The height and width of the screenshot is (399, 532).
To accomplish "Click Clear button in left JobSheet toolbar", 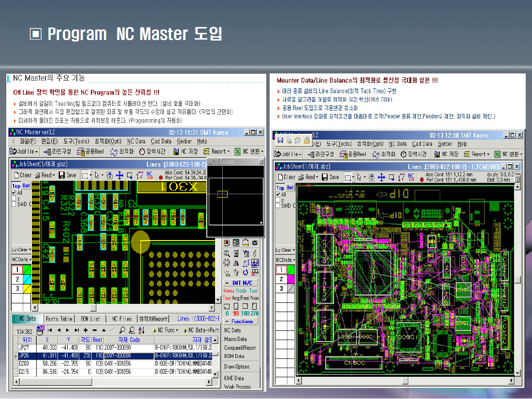I will pyautogui.click(x=22, y=175).
